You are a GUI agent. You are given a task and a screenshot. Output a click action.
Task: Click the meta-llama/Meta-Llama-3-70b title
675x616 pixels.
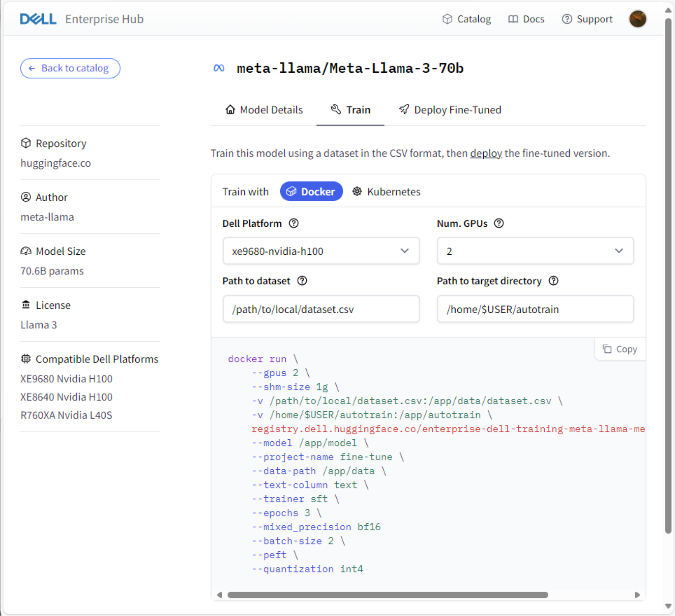[350, 68]
